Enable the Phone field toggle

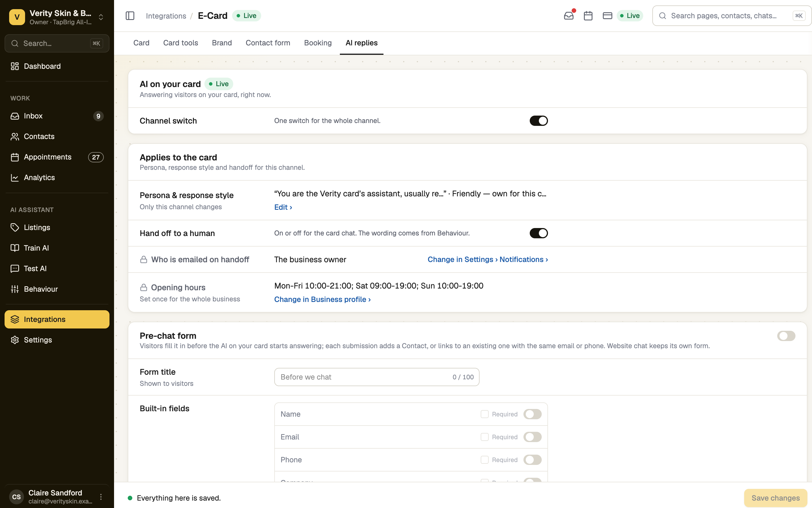click(533, 460)
